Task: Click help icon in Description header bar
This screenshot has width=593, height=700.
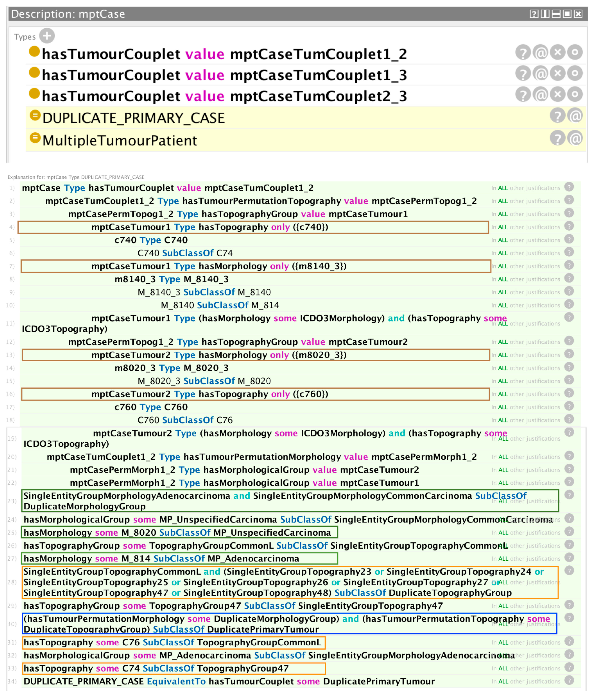Action: click(x=534, y=14)
